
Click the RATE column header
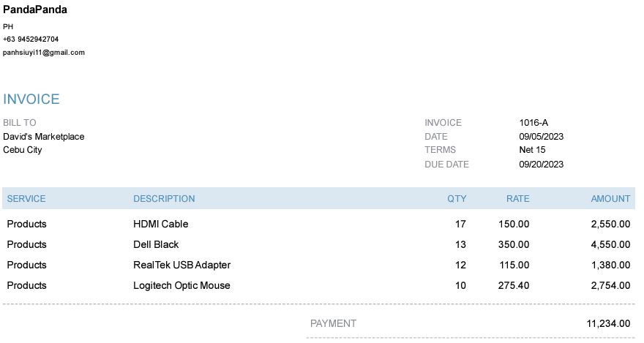tap(517, 199)
